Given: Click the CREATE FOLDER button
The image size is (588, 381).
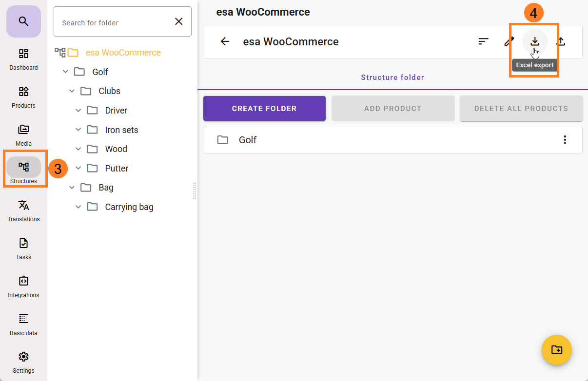Looking at the screenshot, I should point(264,109).
